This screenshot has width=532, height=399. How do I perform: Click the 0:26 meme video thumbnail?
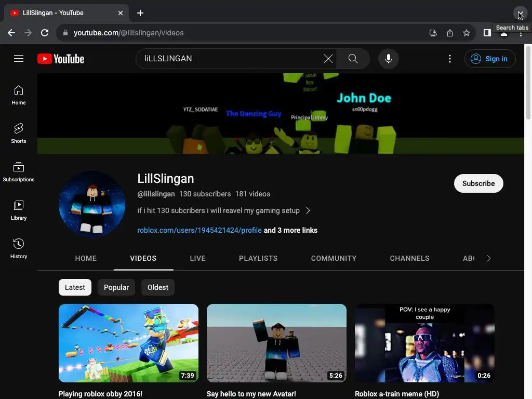(424, 343)
